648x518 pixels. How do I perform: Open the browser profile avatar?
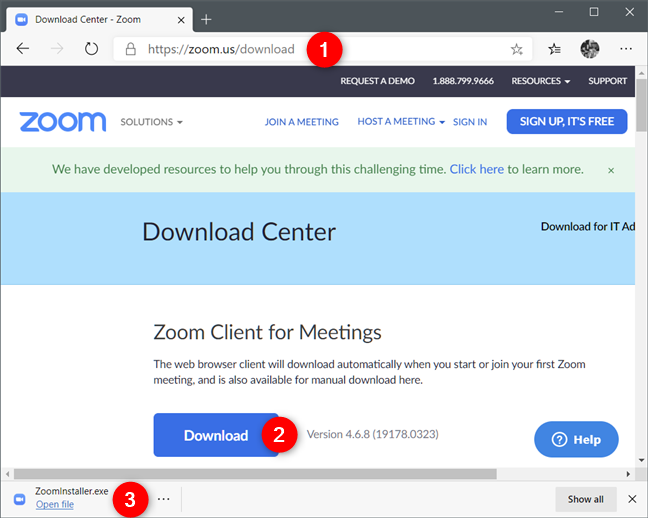point(590,49)
